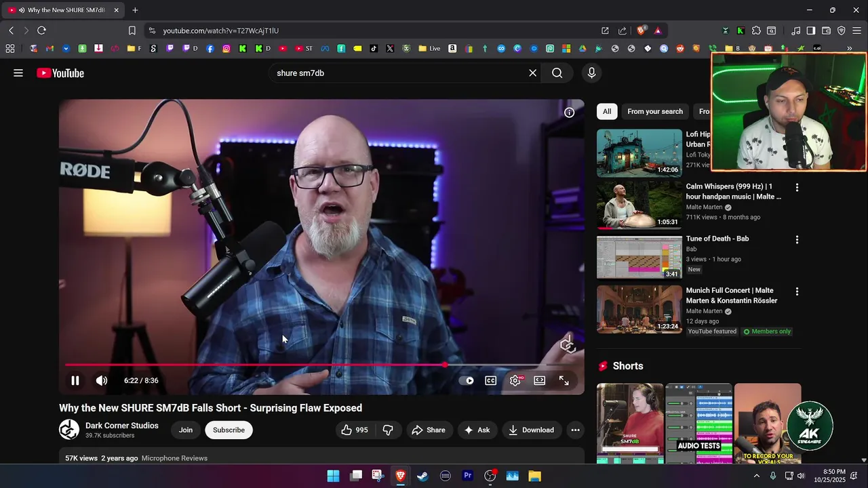This screenshot has height=488, width=868.
Task: Open the Gmail bookmark
Action: [50, 49]
